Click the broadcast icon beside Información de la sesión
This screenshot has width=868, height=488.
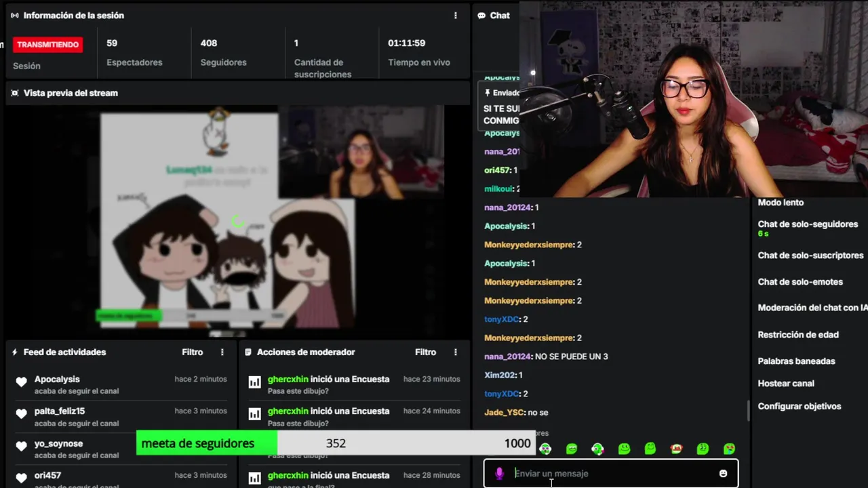click(15, 16)
